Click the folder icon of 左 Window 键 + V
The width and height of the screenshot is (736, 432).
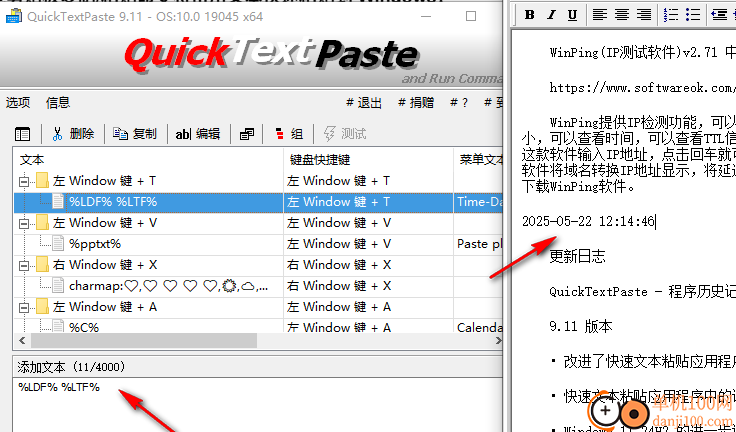tap(43, 223)
